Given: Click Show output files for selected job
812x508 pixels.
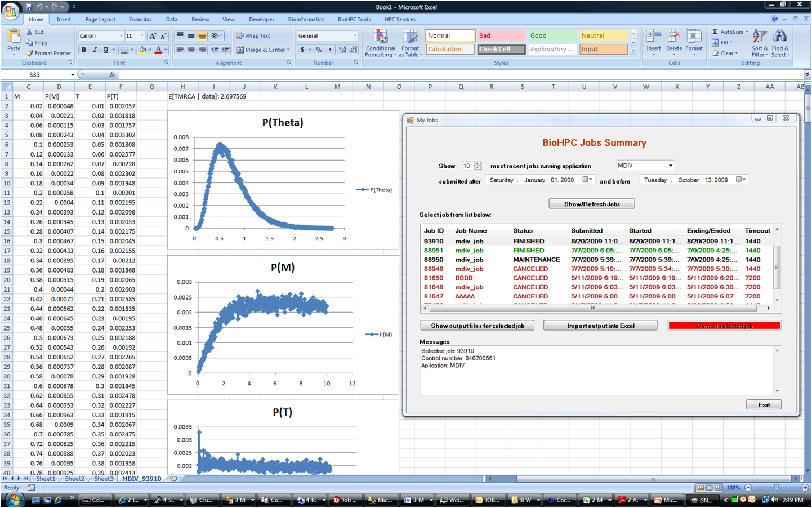Looking at the screenshot, I should 478,326.
